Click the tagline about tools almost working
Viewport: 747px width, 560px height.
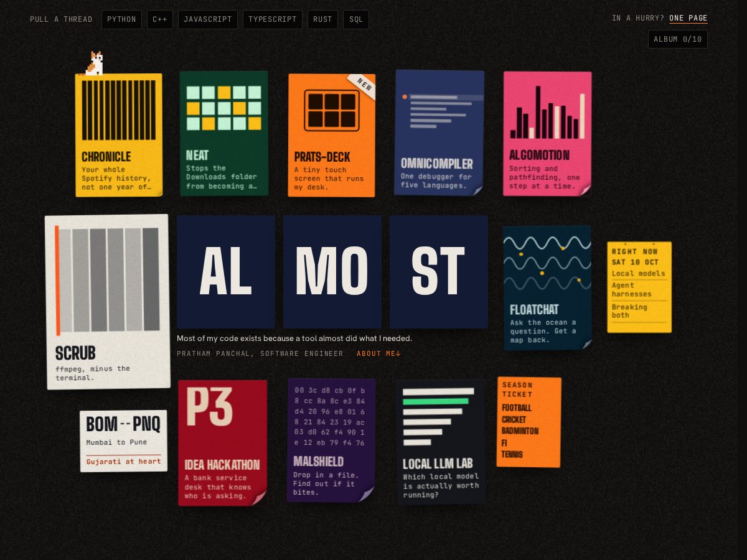click(x=294, y=338)
